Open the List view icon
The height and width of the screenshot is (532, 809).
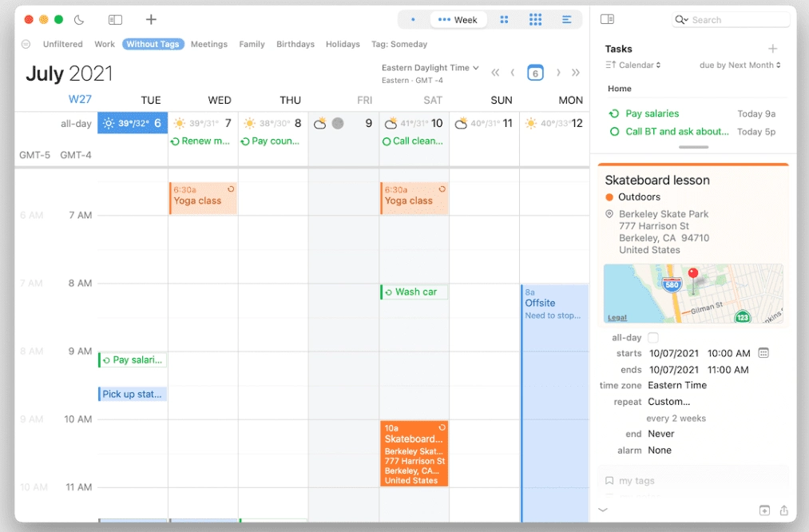(569, 20)
